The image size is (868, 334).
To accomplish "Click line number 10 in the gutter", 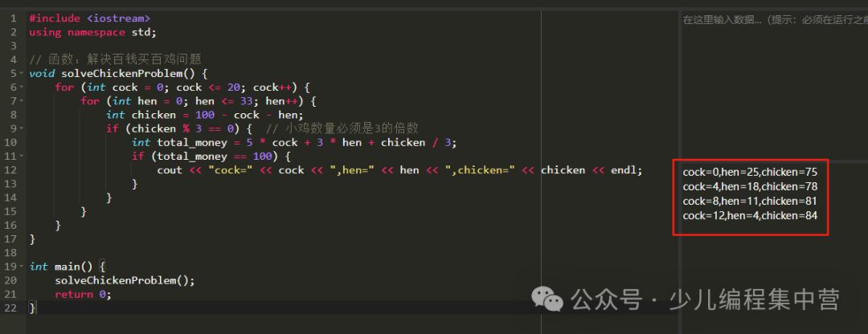I will pos(11,143).
